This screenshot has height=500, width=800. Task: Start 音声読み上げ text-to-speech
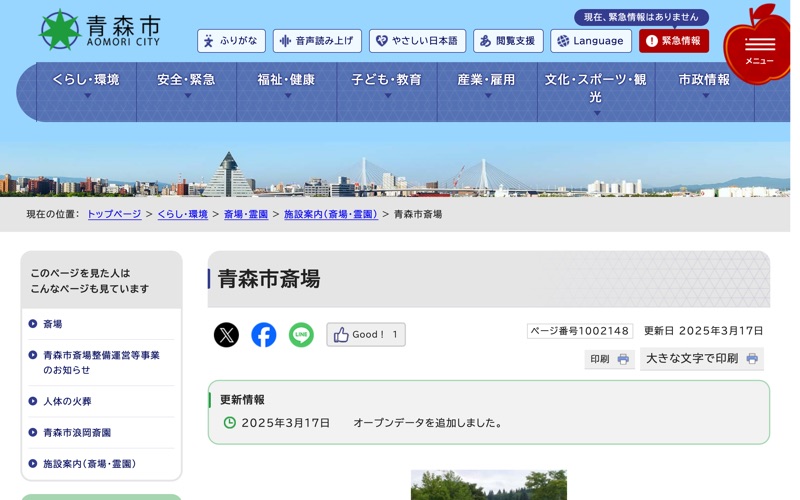[x=317, y=41]
